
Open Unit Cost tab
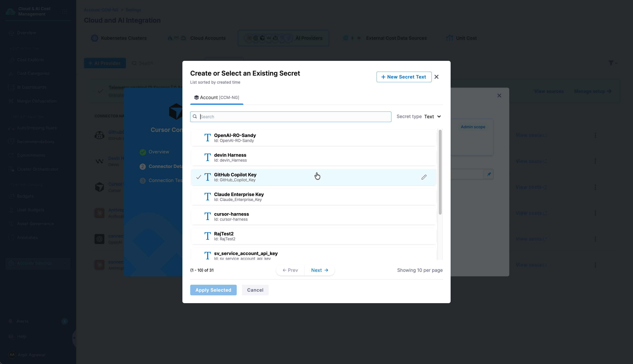461,38
